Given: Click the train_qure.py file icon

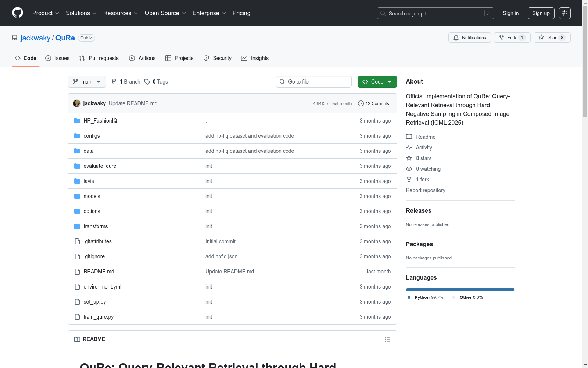Looking at the screenshot, I should click(x=77, y=317).
